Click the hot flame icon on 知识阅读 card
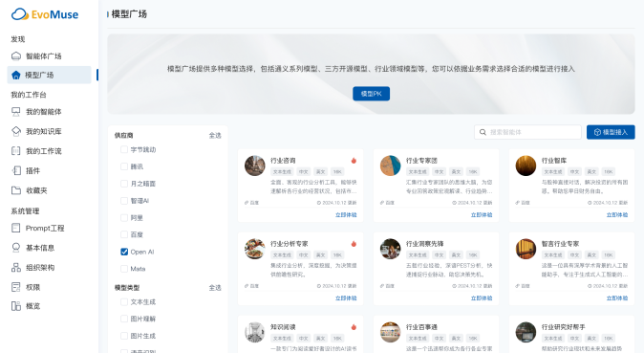This screenshot has width=644, height=353. [354, 327]
